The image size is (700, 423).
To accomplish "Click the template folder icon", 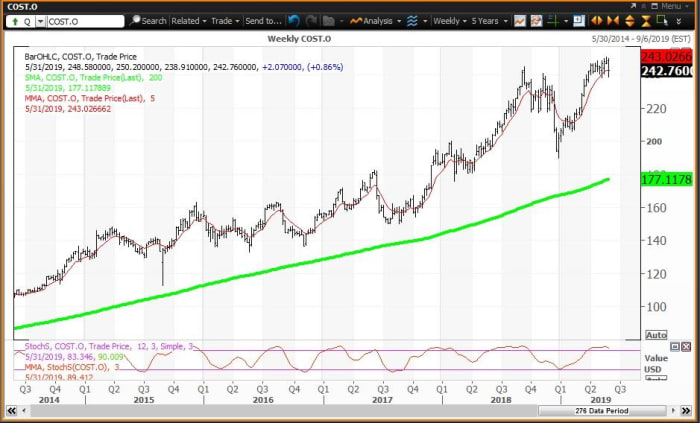I will coord(329,21).
